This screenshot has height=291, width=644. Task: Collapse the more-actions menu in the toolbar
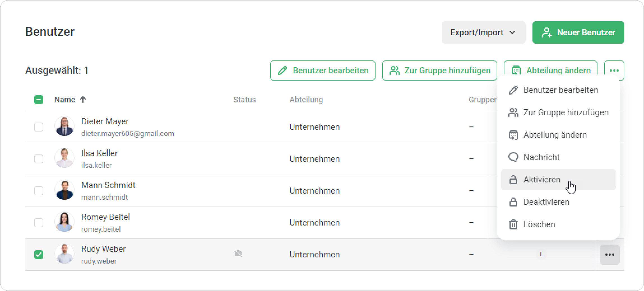(x=614, y=70)
